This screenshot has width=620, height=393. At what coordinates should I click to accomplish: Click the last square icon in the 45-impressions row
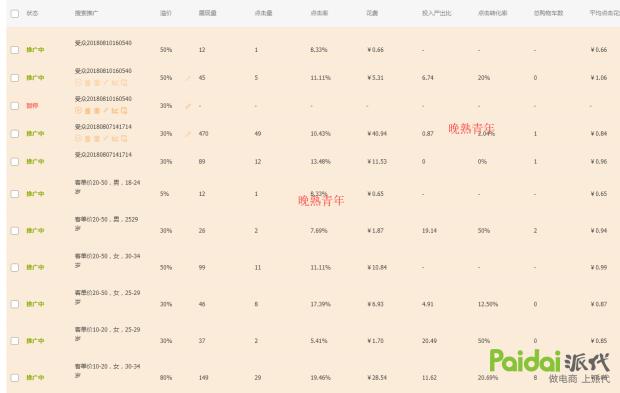[x=124, y=83]
